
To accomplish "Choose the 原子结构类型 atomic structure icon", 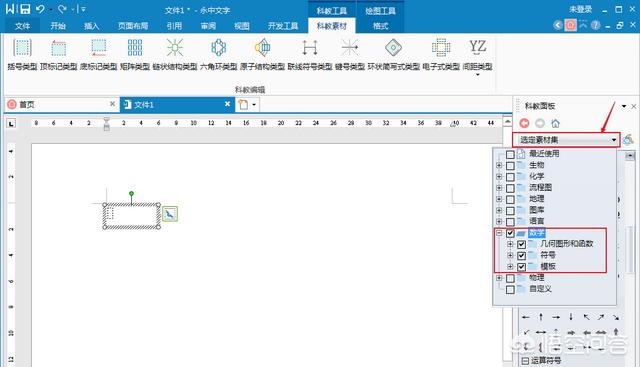I will pyautogui.click(x=262, y=48).
